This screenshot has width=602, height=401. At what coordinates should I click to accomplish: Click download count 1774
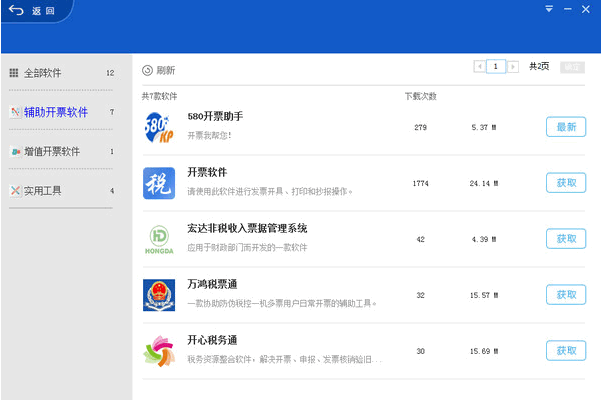(420, 183)
